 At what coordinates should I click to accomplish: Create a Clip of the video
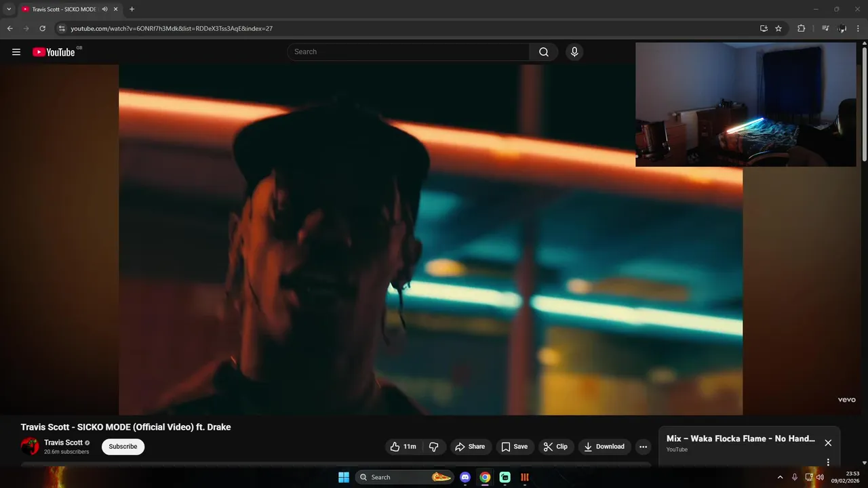click(555, 447)
